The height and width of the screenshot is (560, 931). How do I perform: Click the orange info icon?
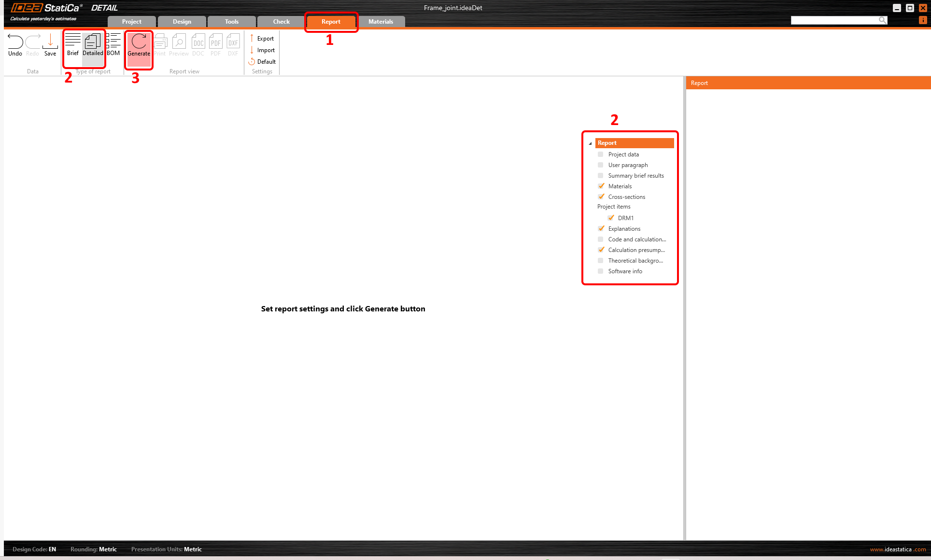922,20
